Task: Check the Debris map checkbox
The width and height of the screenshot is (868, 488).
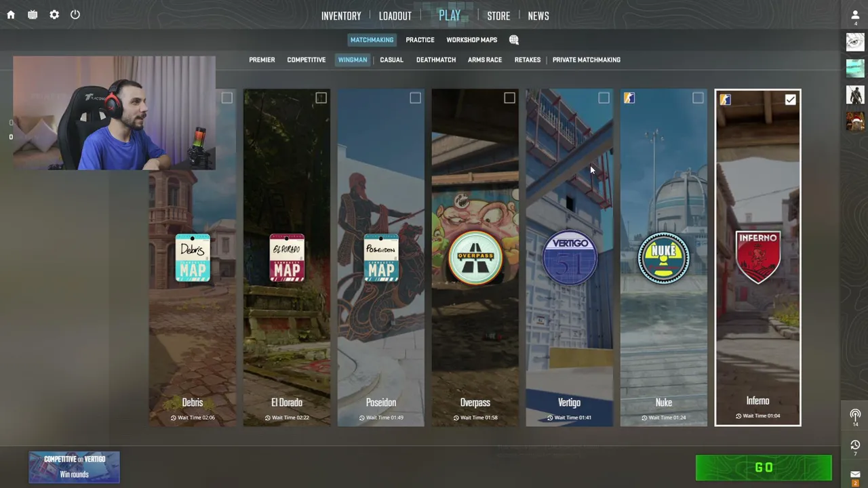Action: tap(226, 98)
